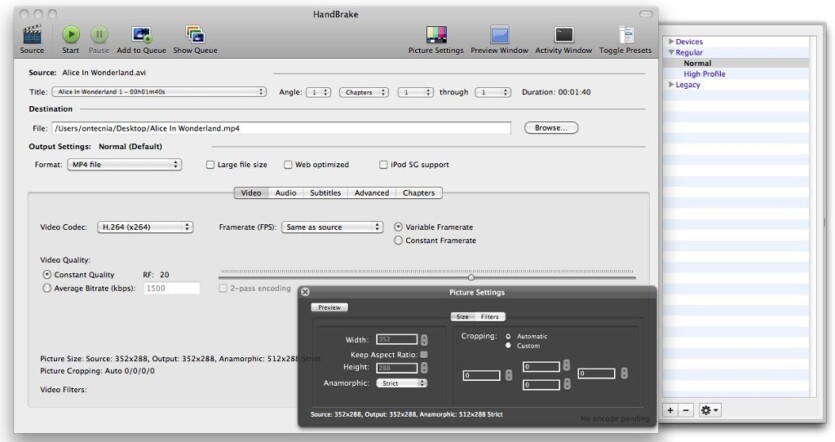Screen dimensions: 835x442
Task: Switch to Filters tab in Picture Settings
Action: (490, 317)
